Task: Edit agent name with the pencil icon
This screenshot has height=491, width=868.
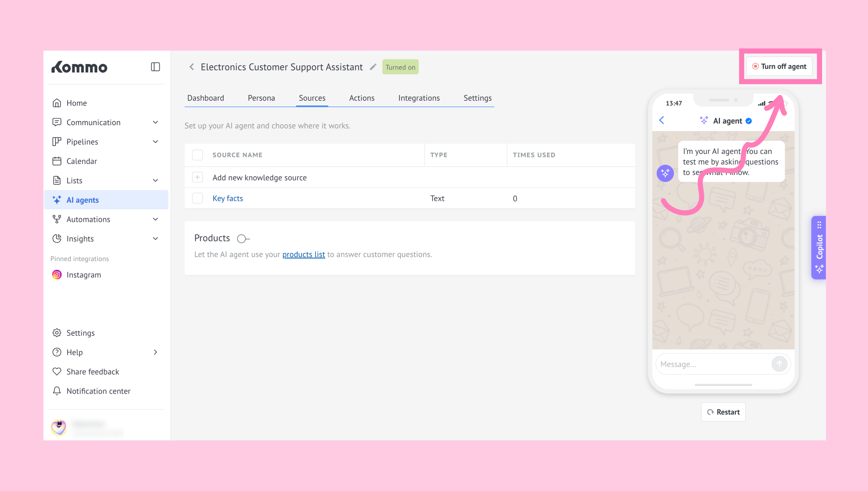Action: point(373,67)
